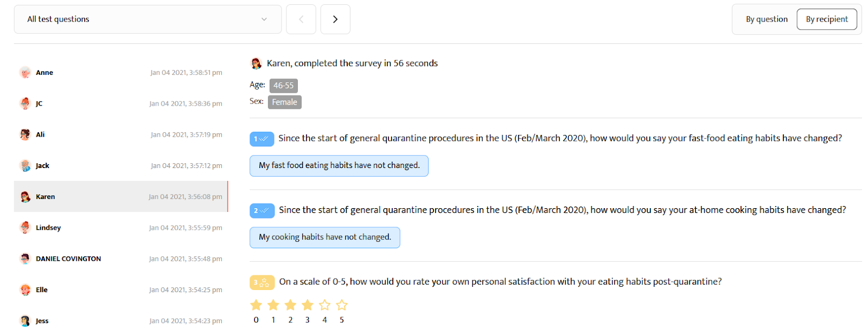Image resolution: width=868 pixels, height=335 pixels.
Task: Click Elle's avatar icon
Action: pyautogui.click(x=25, y=289)
